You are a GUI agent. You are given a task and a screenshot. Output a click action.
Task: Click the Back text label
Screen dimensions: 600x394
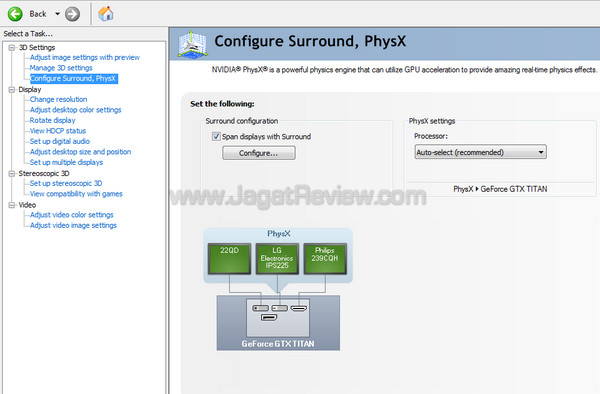pos(38,14)
